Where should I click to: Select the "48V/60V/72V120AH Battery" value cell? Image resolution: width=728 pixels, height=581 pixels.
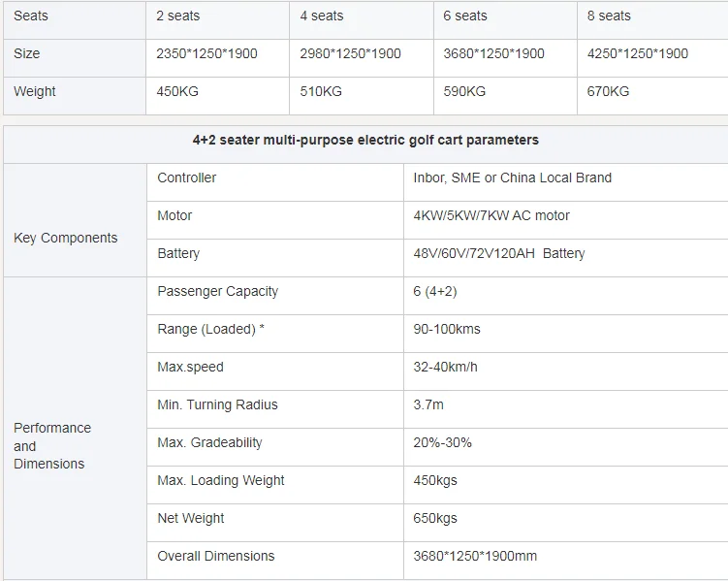coord(499,253)
